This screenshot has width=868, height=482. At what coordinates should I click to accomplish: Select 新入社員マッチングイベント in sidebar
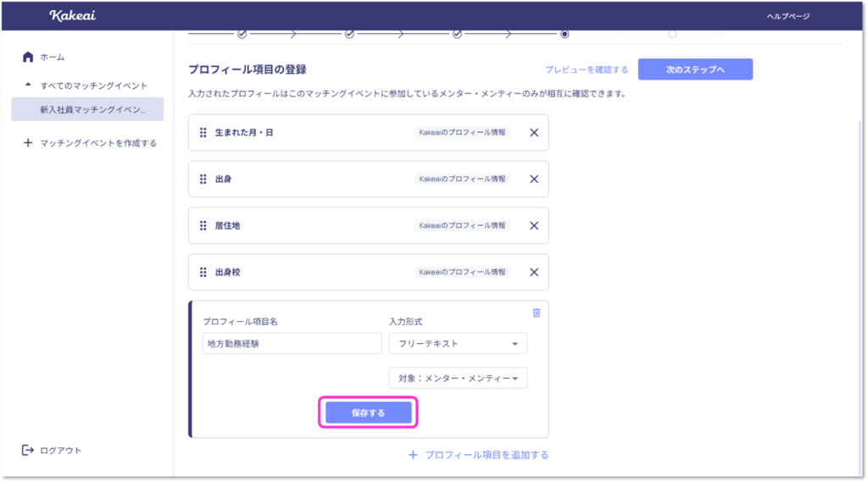click(x=87, y=109)
